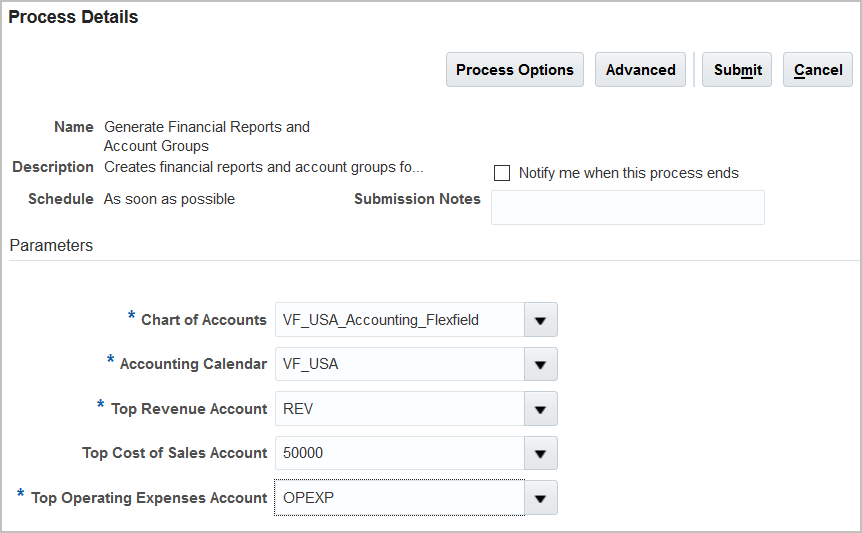Click the Process Options button

click(x=514, y=70)
